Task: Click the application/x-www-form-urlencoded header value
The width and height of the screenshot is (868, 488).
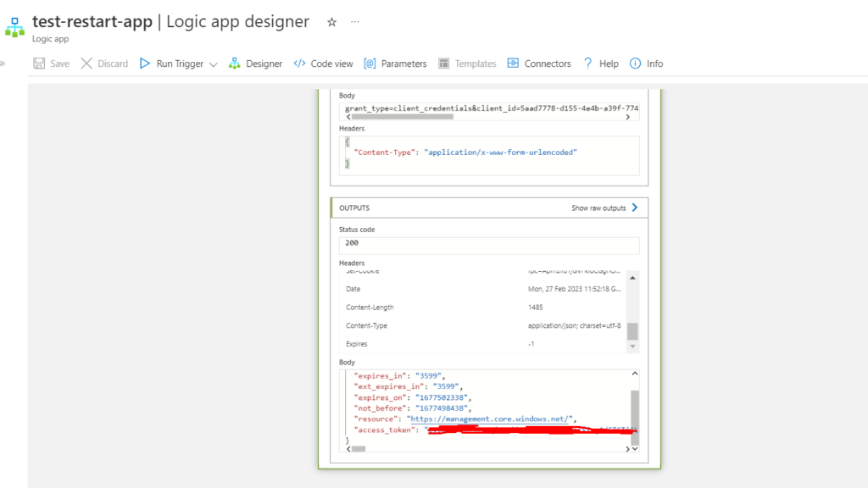Action: click(x=500, y=152)
